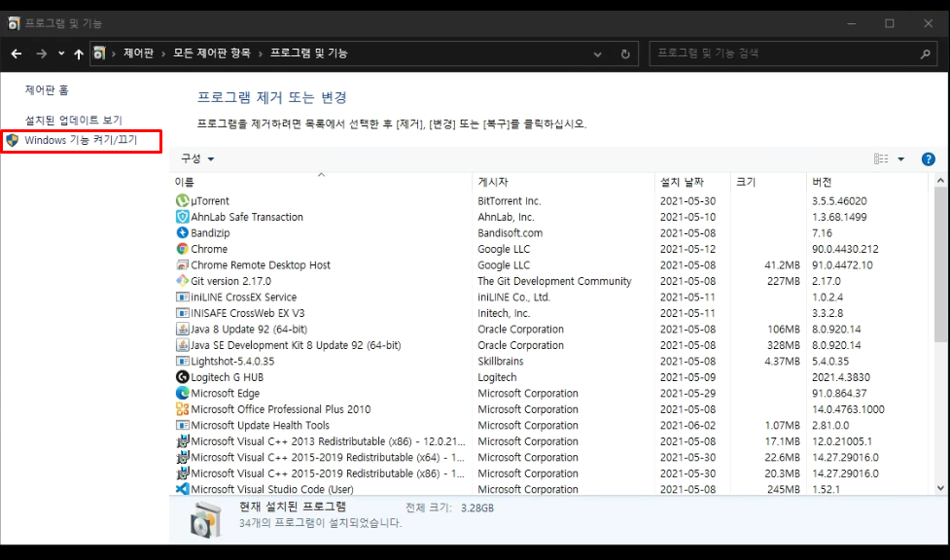Maximize the 프로그램 및 기능 window
The width and height of the screenshot is (950, 560).
point(890,23)
